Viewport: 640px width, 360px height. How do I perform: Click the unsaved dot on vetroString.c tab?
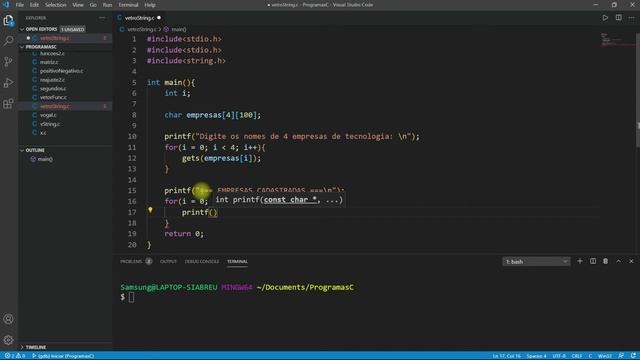[159, 18]
